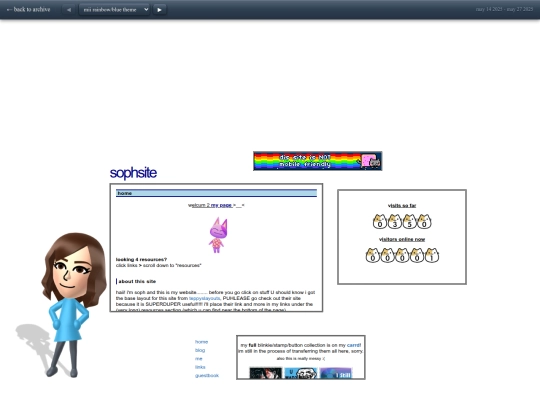This screenshot has width=540, height=405.
Task: Click the 'about this site' heading
Action: coord(137,281)
